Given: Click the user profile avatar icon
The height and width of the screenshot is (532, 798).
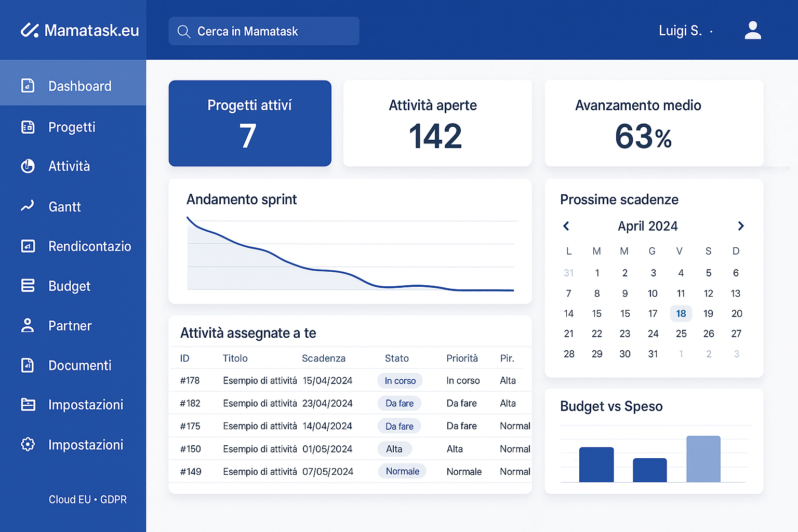Looking at the screenshot, I should pyautogui.click(x=752, y=31).
